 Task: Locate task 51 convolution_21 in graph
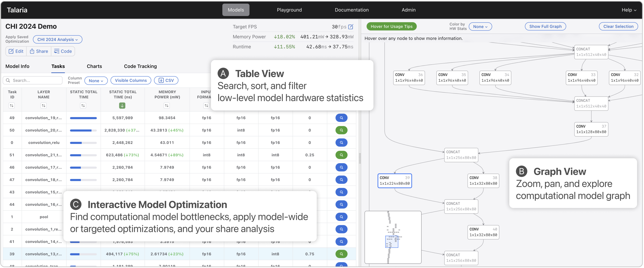pyautogui.click(x=341, y=155)
